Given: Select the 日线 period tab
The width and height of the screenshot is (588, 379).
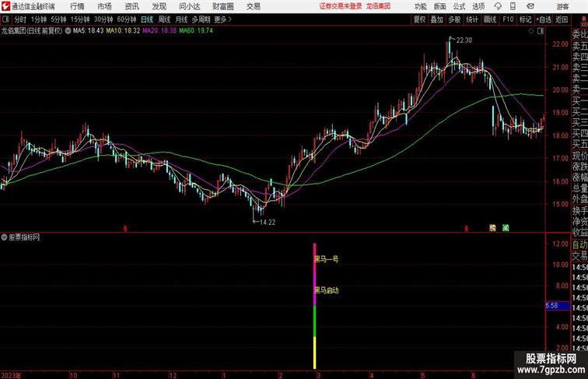Looking at the screenshot, I should tap(147, 19).
